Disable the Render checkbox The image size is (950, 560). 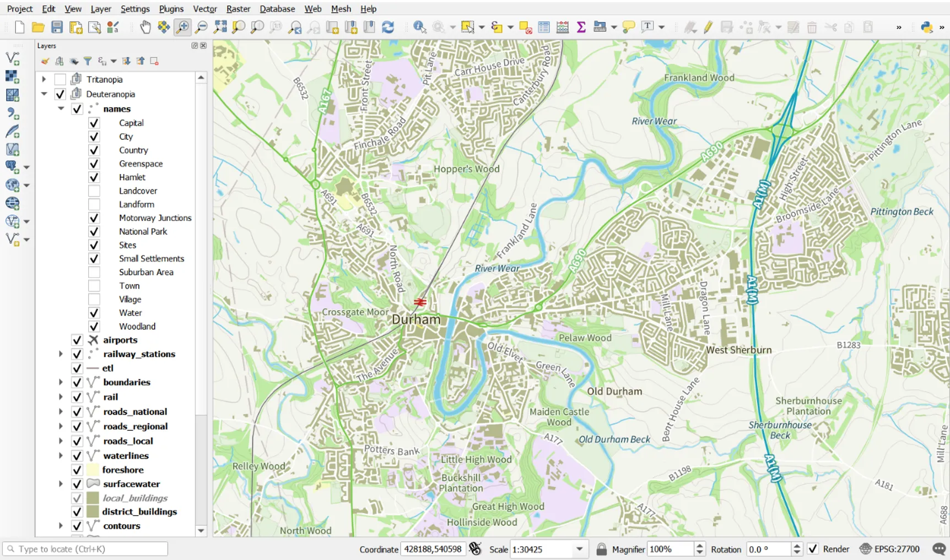[x=814, y=549]
